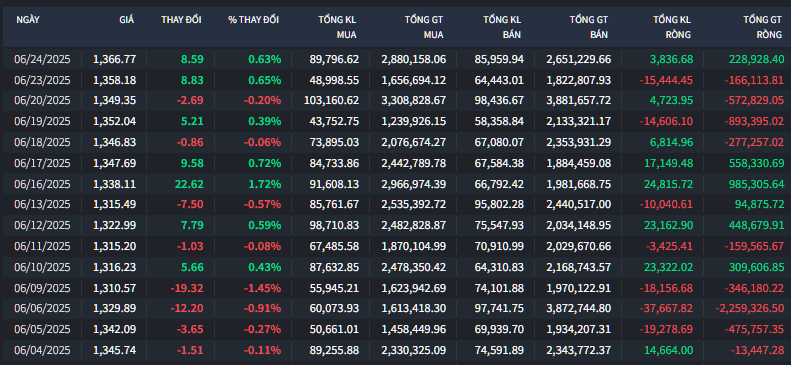This screenshot has height=365, width=791.
Task: Click the TỔNG KL RÒNG column header
Action: (672, 27)
